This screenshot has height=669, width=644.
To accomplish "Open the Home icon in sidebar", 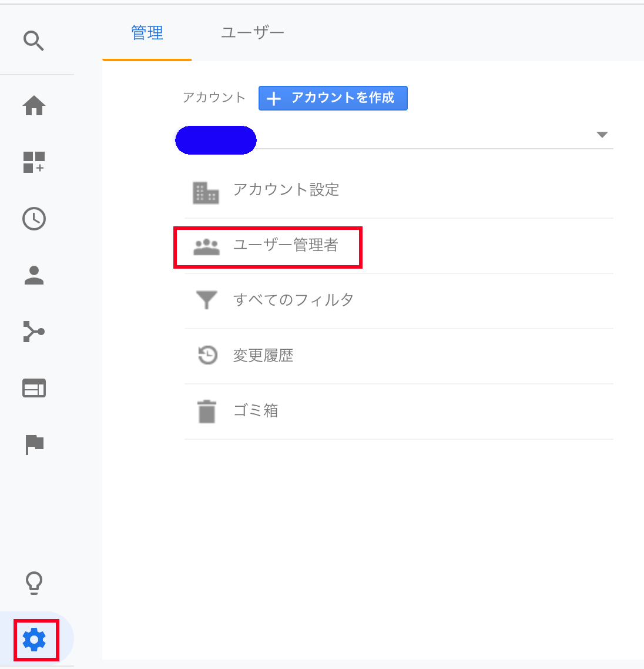I will [34, 106].
